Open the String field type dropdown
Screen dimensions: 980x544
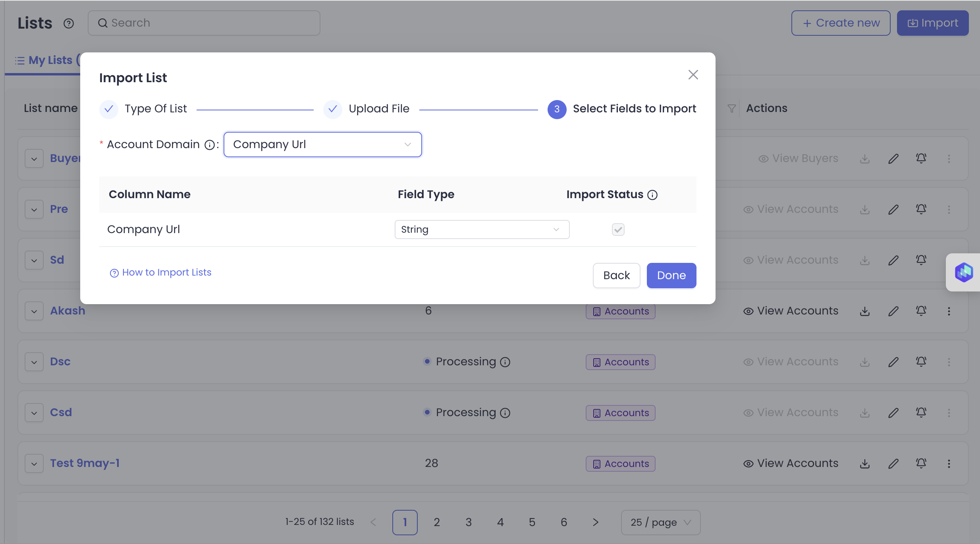coord(482,230)
